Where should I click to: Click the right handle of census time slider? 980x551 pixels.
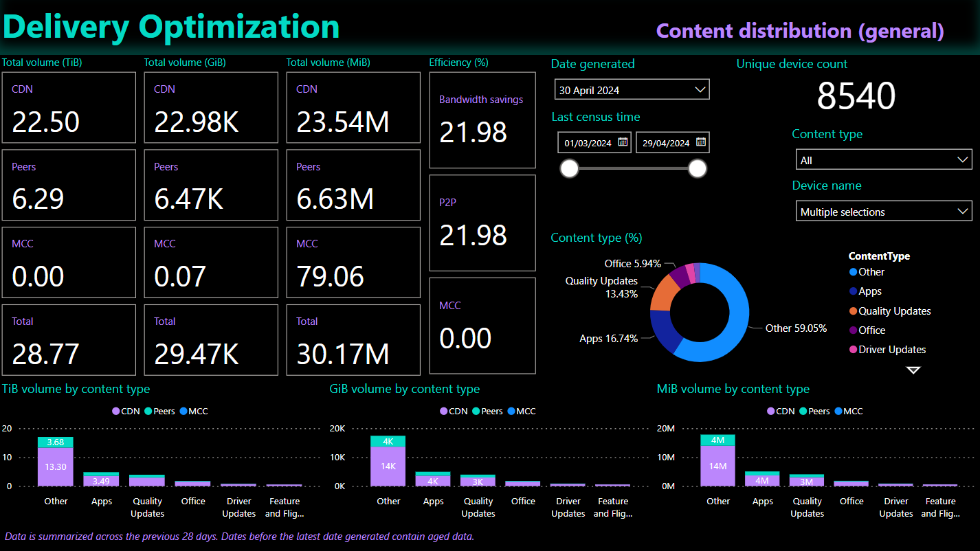click(x=698, y=168)
